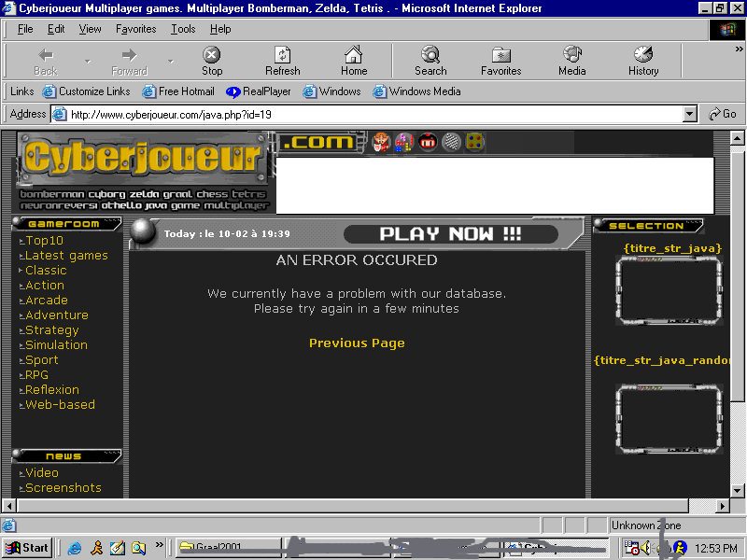Open the History pane
Screen dimensions: 747x560
point(643,62)
